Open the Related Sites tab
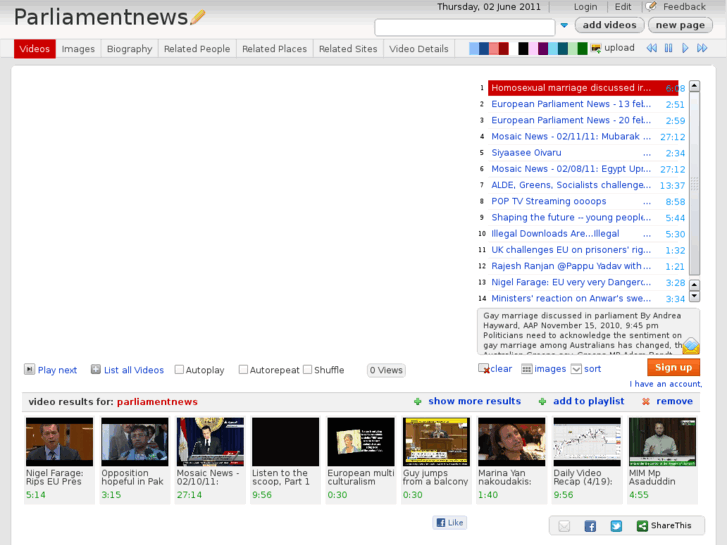 point(348,49)
